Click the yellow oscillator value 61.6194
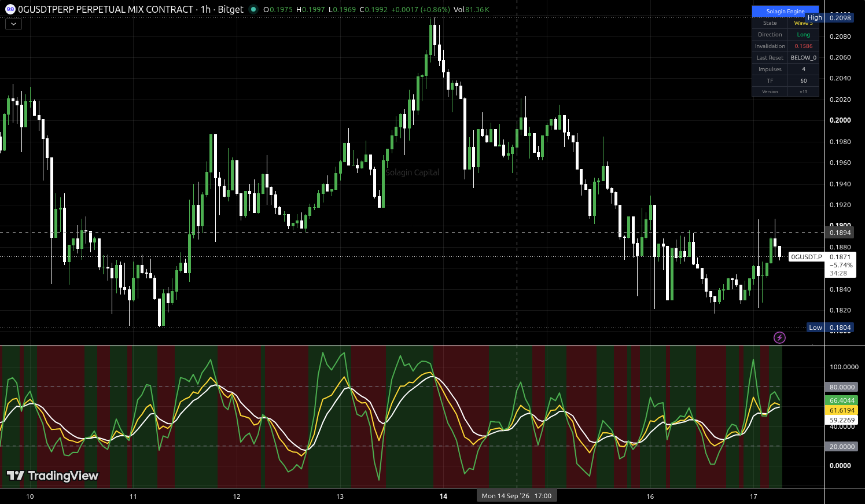This screenshot has width=865, height=504. pos(842,410)
